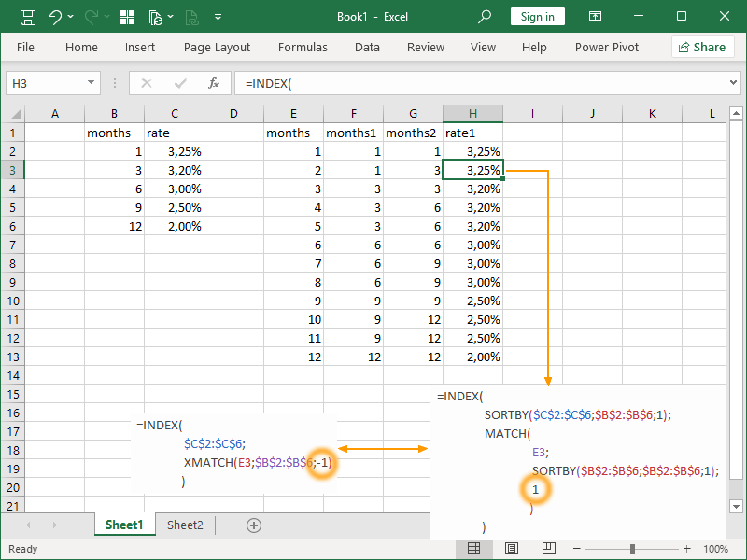The height and width of the screenshot is (560, 747).
Task: Click the Share button
Action: pos(702,48)
